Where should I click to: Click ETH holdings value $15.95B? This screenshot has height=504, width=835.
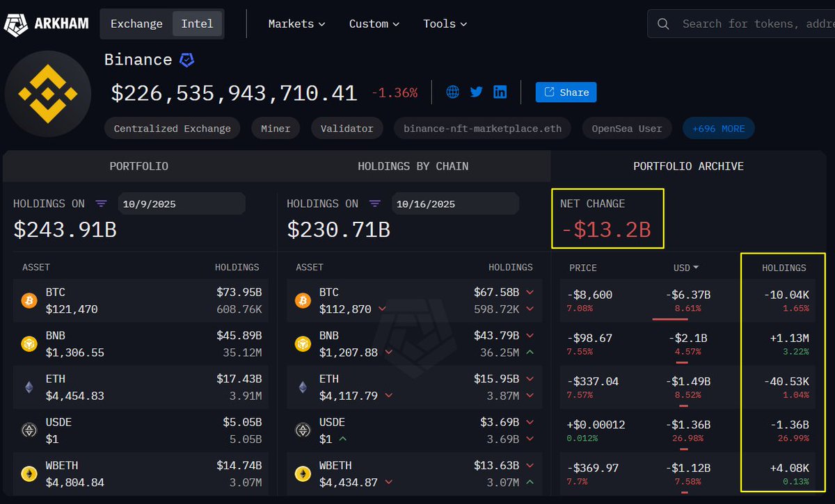click(498, 379)
